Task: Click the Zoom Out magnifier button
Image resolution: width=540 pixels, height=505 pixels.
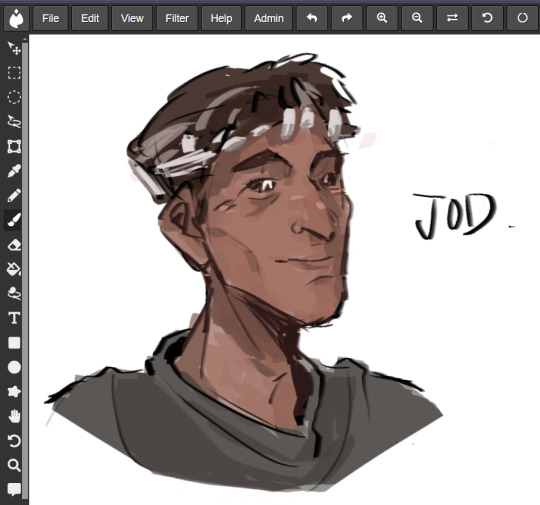Action: [417, 18]
